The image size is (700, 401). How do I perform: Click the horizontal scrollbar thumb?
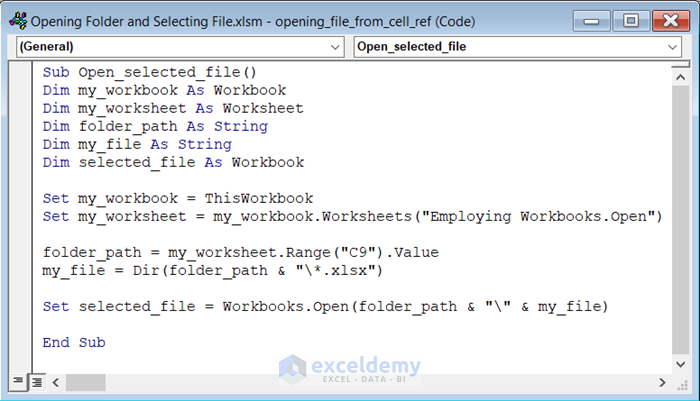coord(86,382)
